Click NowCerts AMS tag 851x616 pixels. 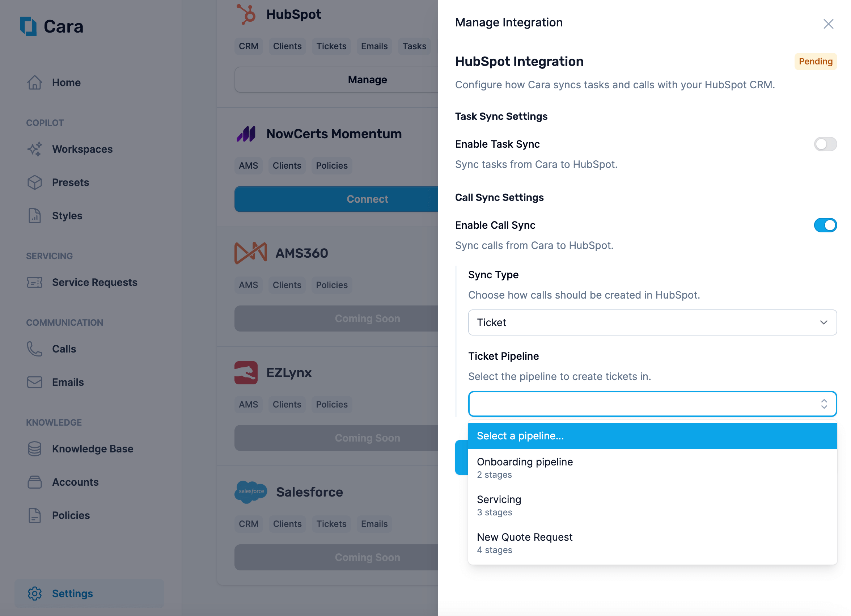point(249,165)
